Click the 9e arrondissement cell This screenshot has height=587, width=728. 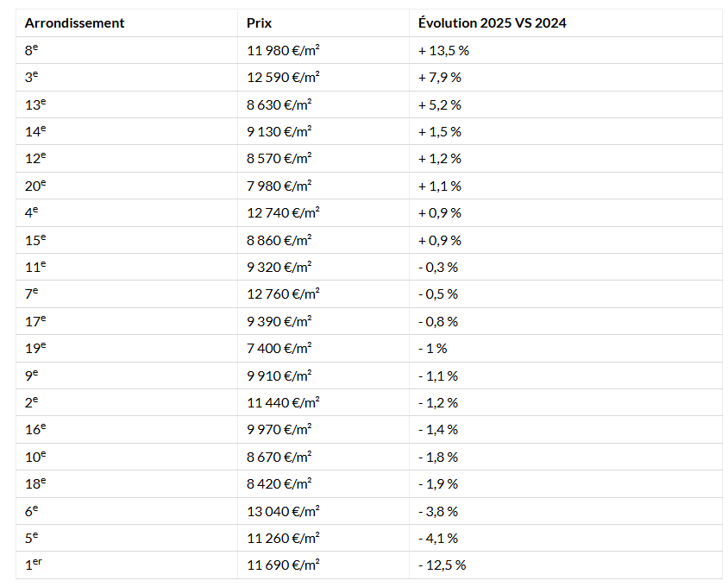tap(32, 376)
